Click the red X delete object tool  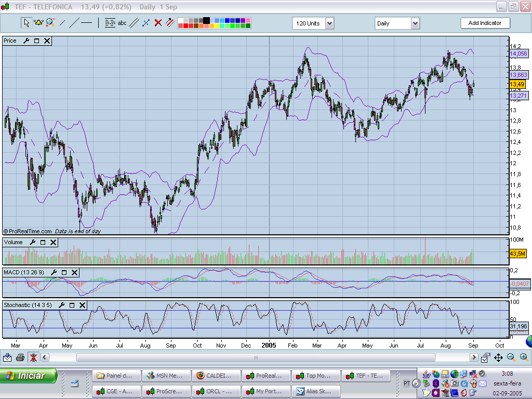coord(158,23)
